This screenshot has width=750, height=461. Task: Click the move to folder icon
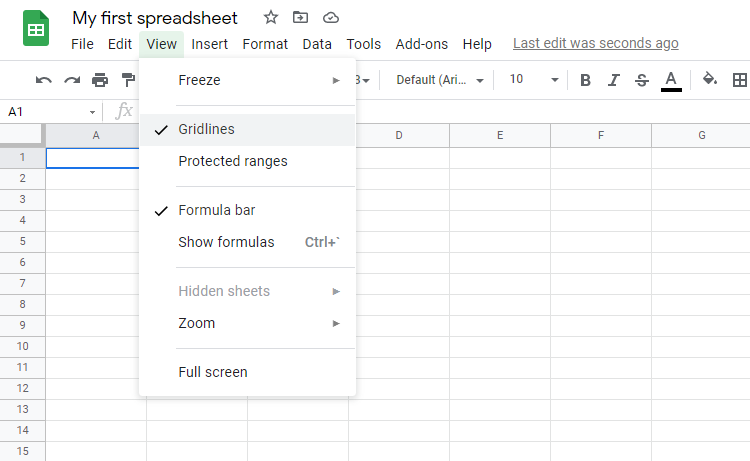[301, 17]
